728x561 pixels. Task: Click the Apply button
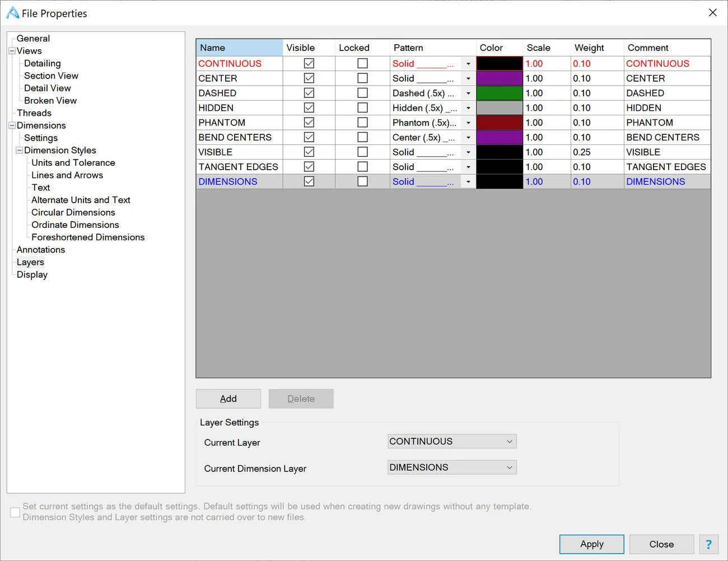click(x=592, y=544)
